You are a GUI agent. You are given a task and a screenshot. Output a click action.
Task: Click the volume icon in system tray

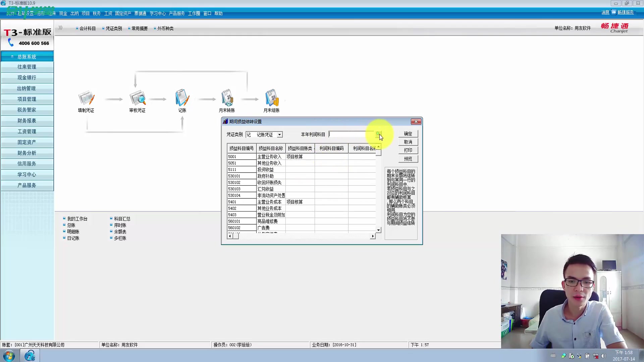[604, 356]
